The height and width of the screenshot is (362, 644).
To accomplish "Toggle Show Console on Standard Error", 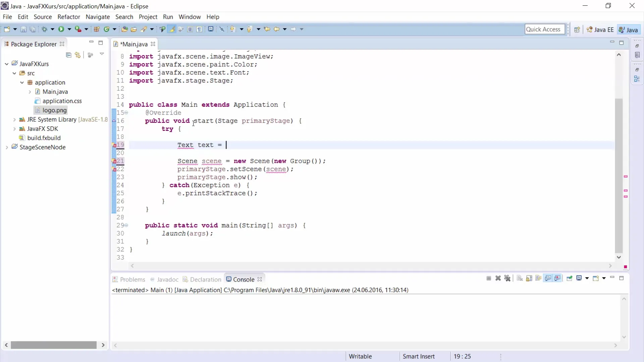I will pos(557,278).
